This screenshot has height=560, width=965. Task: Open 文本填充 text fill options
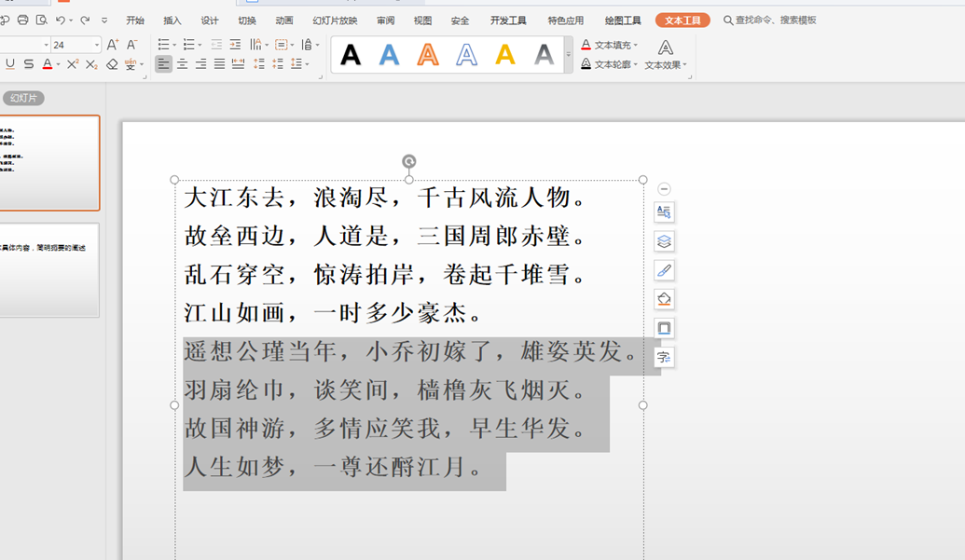pos(609,45)
